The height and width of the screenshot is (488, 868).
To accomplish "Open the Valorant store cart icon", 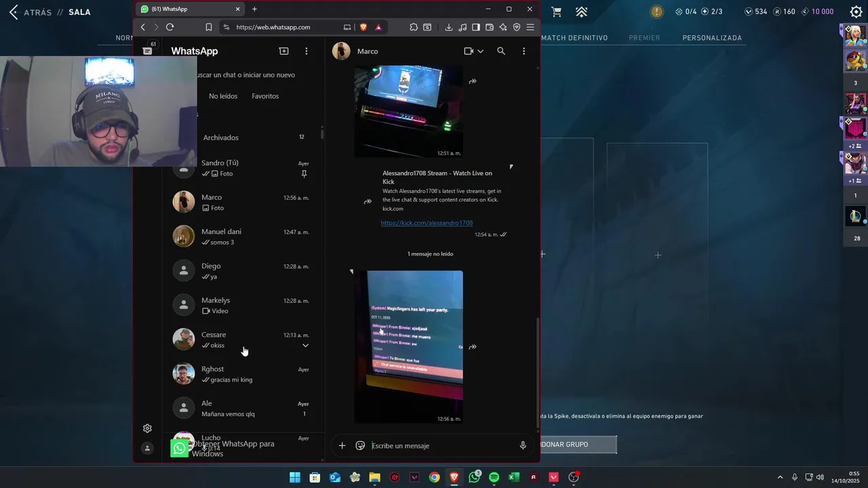I will coord(557,12).
